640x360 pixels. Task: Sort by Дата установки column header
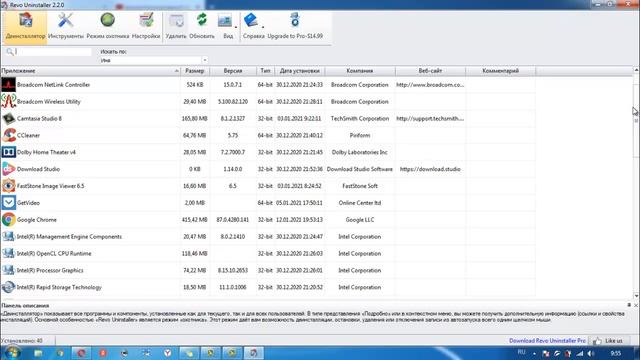(300, 71)
